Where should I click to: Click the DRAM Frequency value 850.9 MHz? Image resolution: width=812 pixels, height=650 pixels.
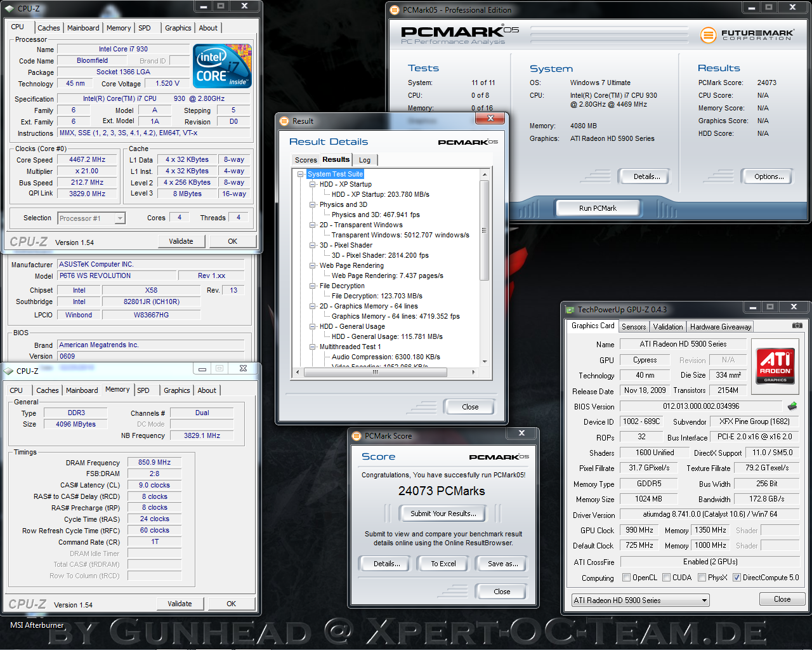154,462
